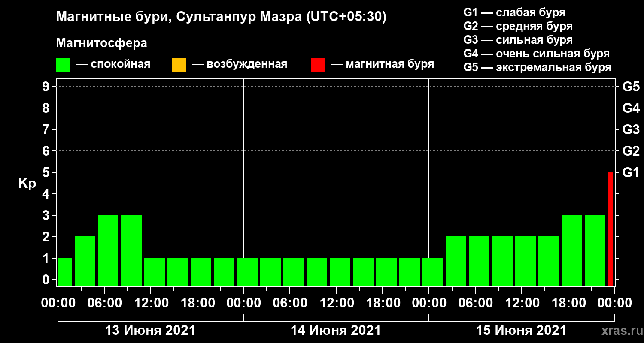
Task: Click the green 'спокойная' legend swatch
Action: point(63,65)
